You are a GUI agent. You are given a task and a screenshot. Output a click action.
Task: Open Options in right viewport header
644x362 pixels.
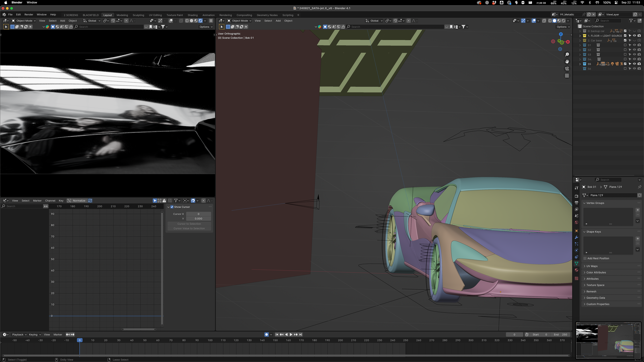coord(563,27)
